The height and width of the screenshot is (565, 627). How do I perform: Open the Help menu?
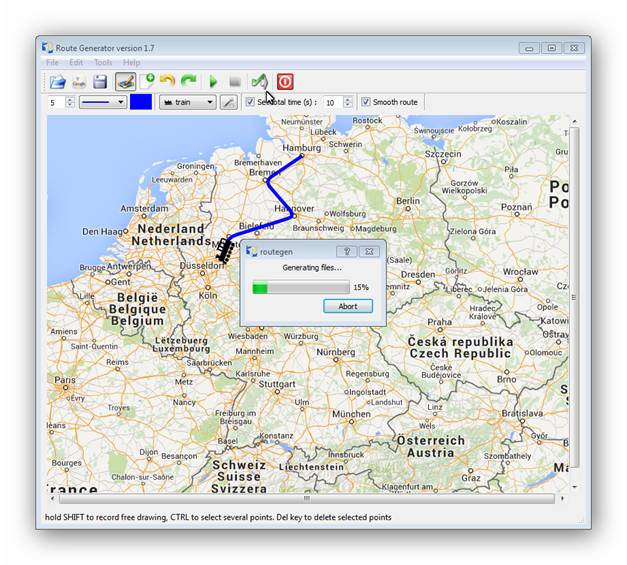point(131,62)
